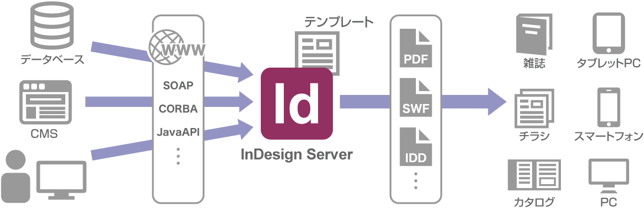Click the tablet PC icon
Image resolution: width=644 pixels, height=210 pixels.
[x=608, y=34]
